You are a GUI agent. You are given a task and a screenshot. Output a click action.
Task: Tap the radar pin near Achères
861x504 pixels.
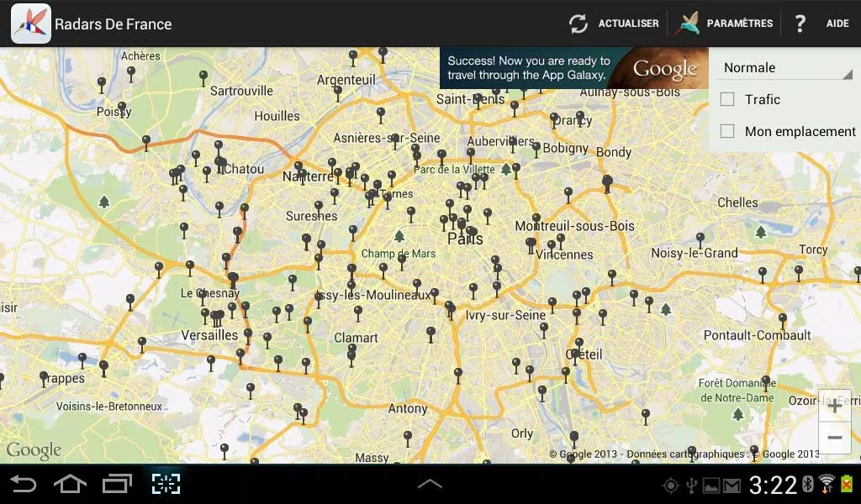[130, 73]
